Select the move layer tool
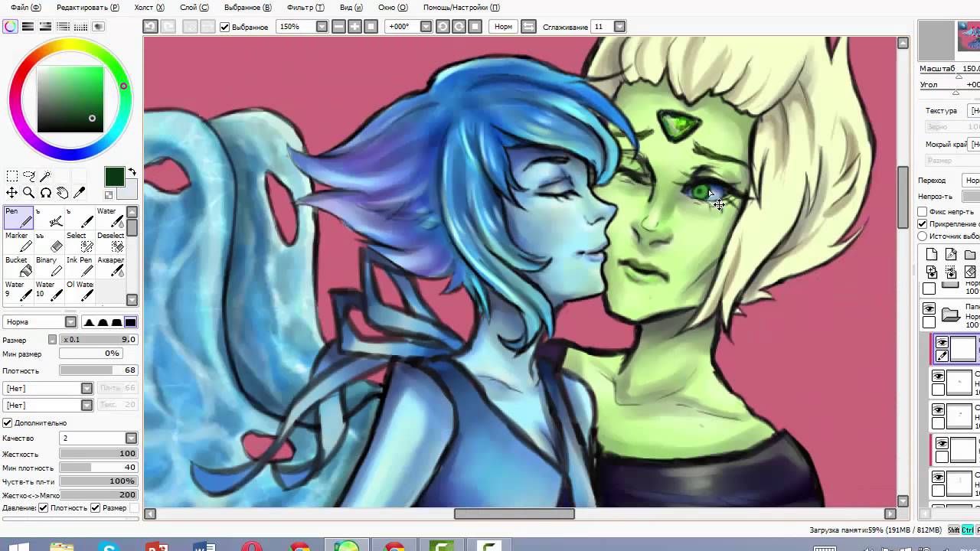The width and height of the screenshot is (980, 551). (11, 193)
